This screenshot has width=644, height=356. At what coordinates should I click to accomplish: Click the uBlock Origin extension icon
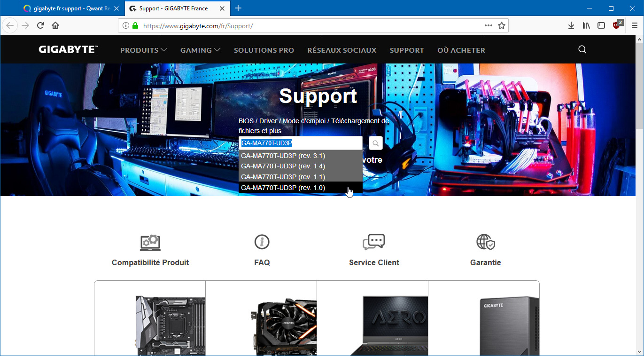[617, 25]
